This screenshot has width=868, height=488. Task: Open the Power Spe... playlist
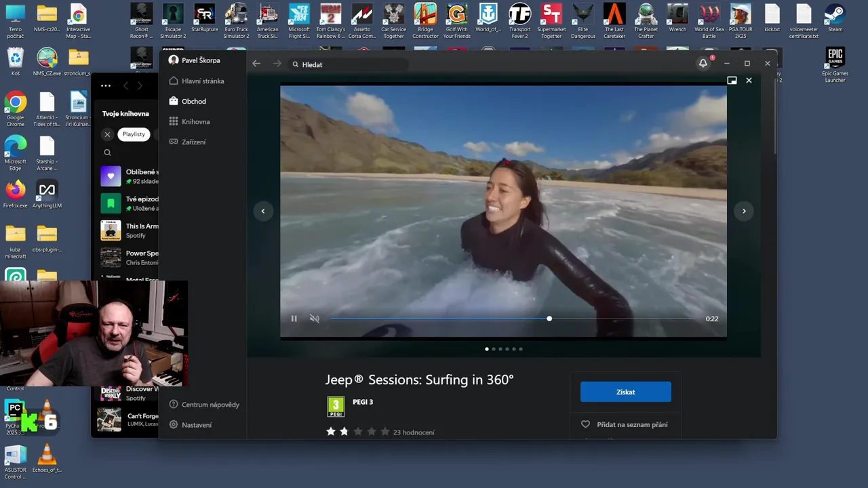[x=129, y=258]
